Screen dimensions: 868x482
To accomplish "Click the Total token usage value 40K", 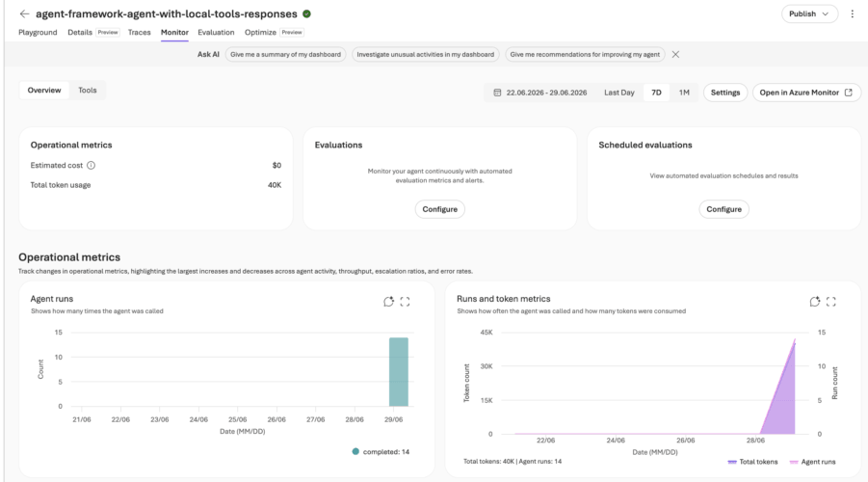I will coord(275,185).
